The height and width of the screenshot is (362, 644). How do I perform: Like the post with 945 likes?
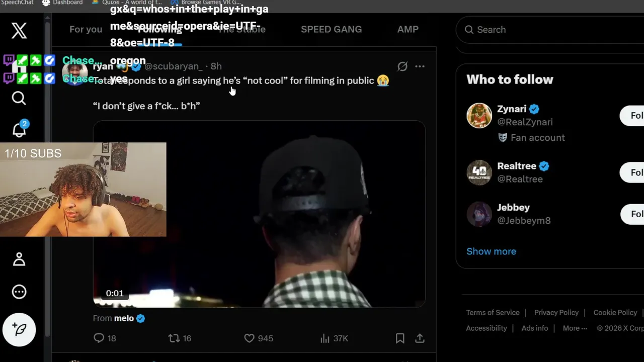click(249, 338)
